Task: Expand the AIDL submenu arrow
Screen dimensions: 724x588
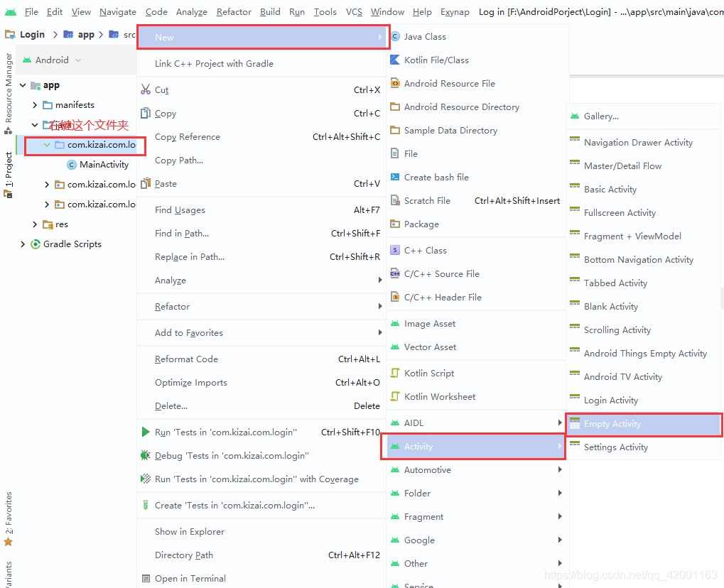Action: click(x=560, y=423)
